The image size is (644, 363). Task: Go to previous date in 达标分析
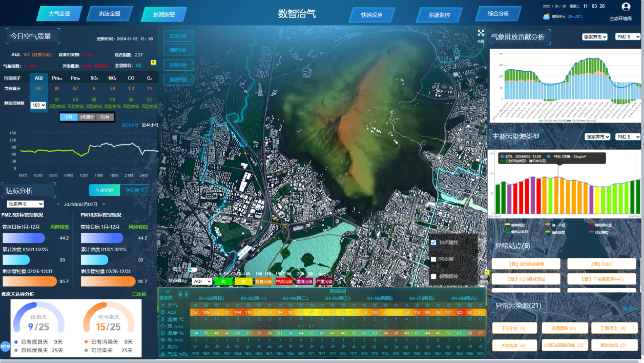pos(58,204)
